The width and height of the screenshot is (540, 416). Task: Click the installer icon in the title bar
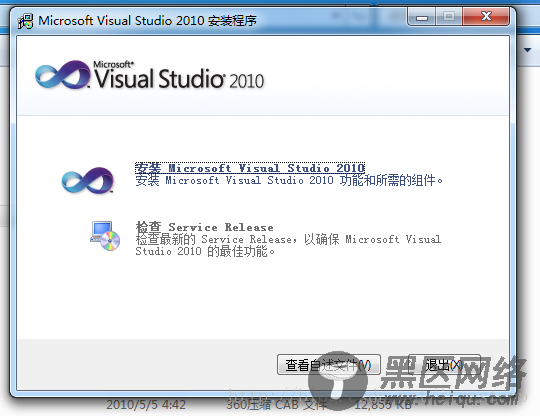click(25, 21)
